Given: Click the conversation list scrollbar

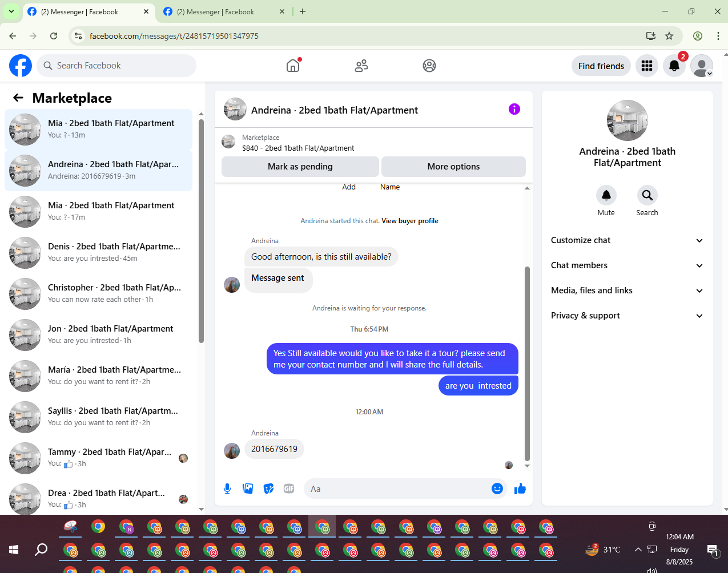Looking at the screenshot, I should click(201, 231).
